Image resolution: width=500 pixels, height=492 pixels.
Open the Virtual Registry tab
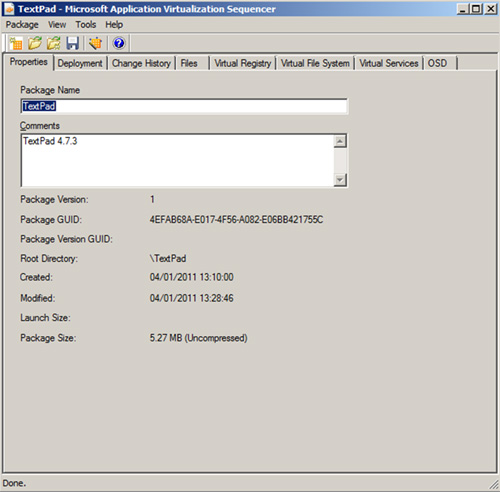pyautogui.click(x=243, y=63)
